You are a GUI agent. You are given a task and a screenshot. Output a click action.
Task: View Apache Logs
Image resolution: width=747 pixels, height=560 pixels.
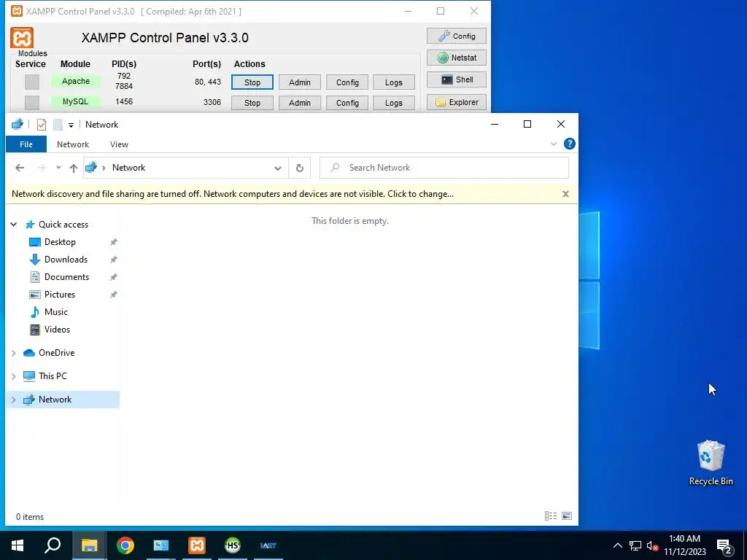(x=393, y=82)
